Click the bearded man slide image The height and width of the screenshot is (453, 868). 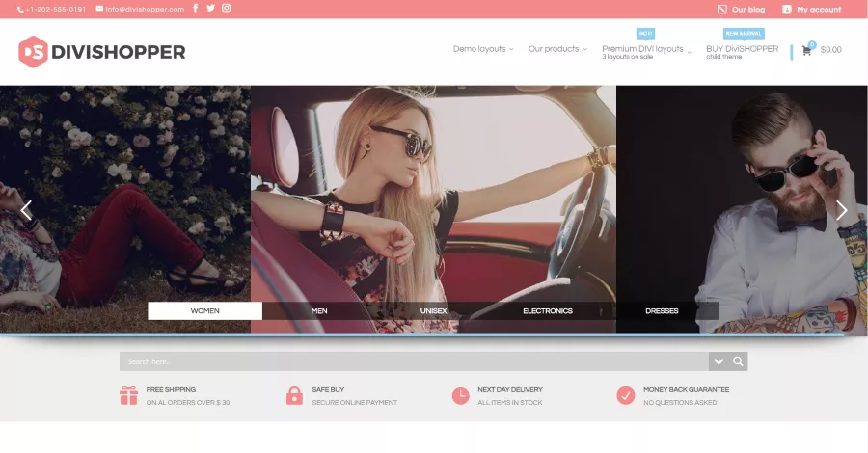click(742, 209)
